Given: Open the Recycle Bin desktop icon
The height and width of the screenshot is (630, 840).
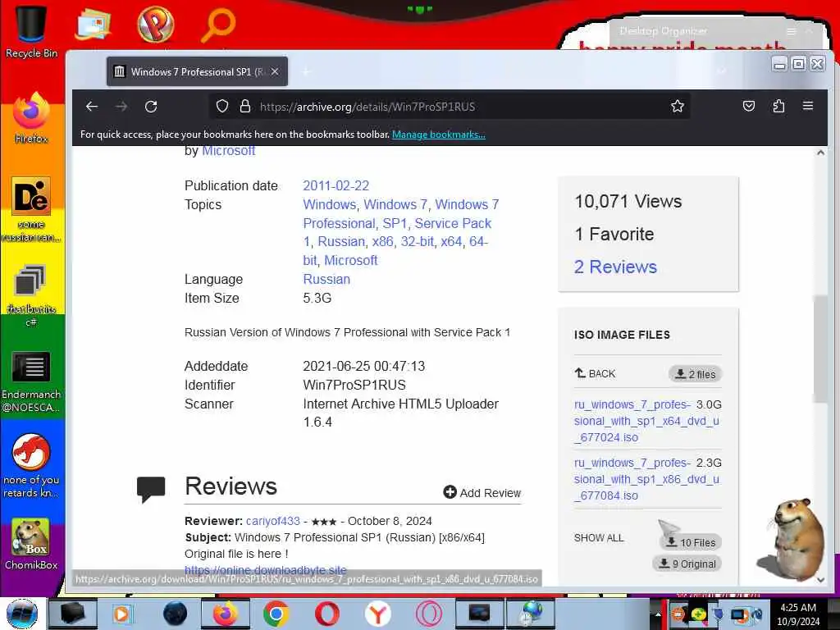Looking at the screenshot, I should coord(31,31).
